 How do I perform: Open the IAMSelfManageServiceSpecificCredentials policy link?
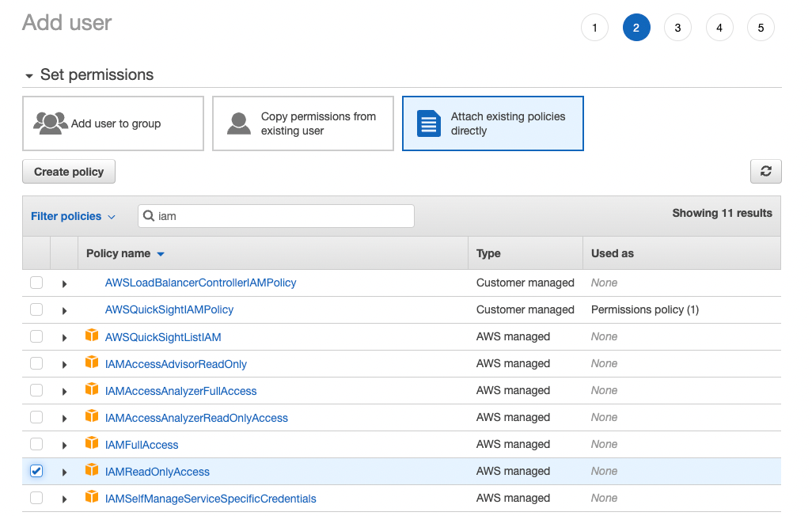[x=211, y=499]
